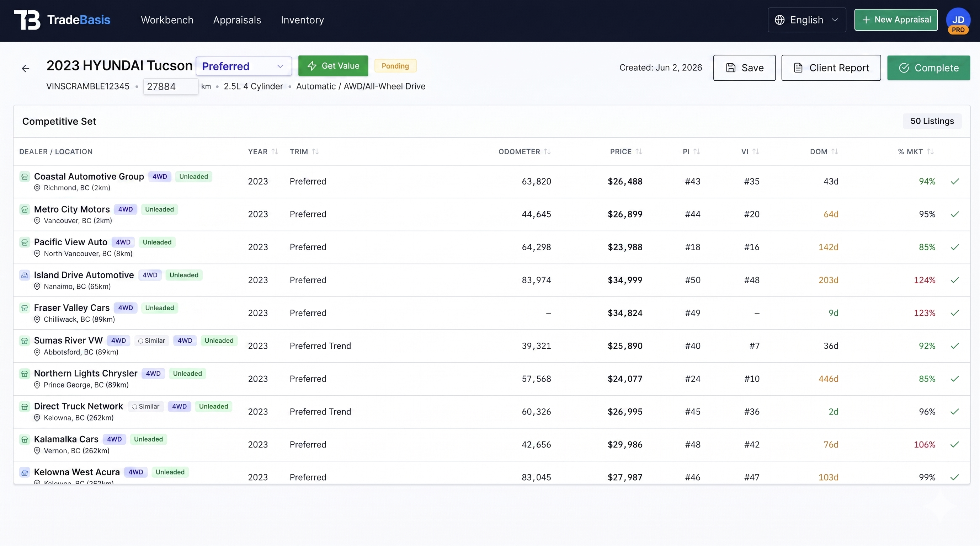
Task: Sort by VI using its sort arrows
Action: (756, 151)
